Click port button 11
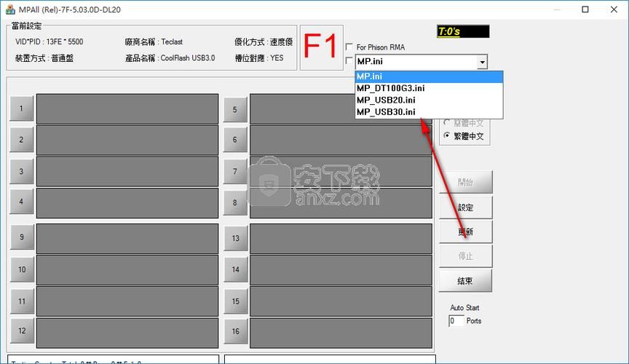The width and height of the screenshot is (629, 364). coord(22,301)
